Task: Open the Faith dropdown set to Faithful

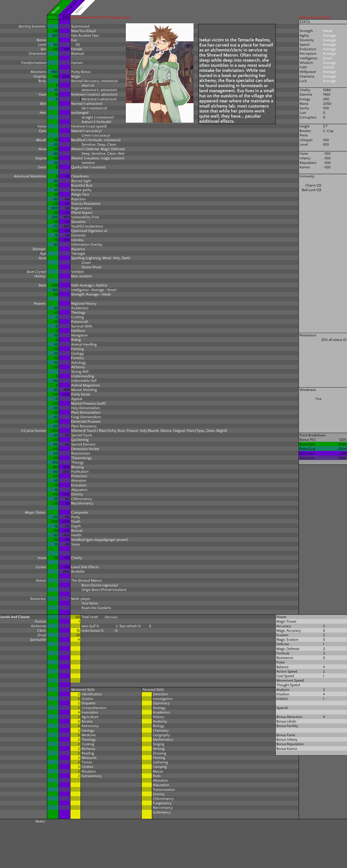Action: [x=329, y=67]
